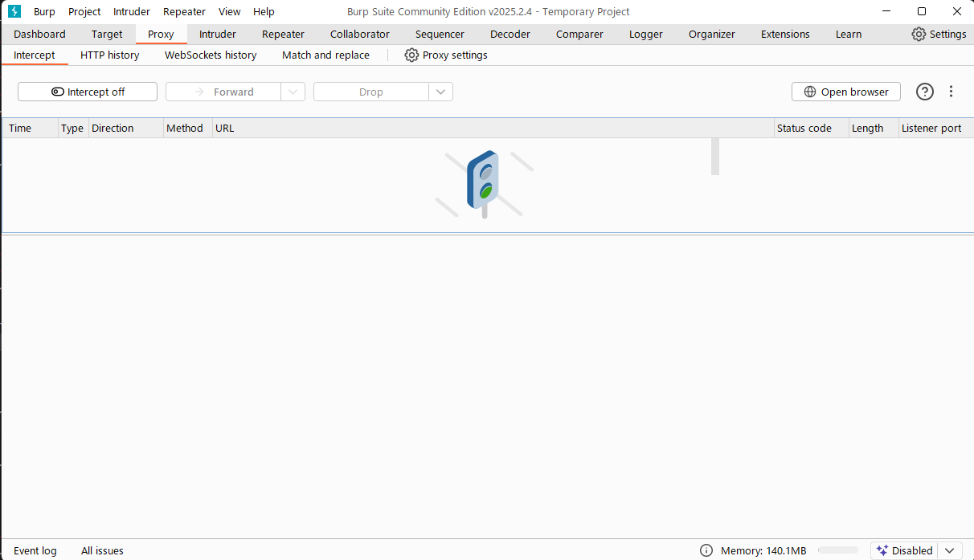Click the memory info icon
The image size is (974, 560).
706,550
